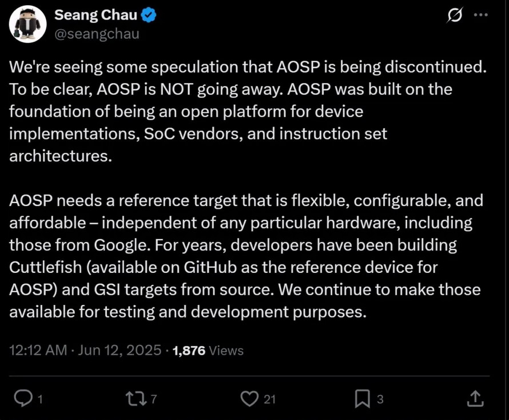Image resolution: width=509 pixels, height=420 pixels.
Task: Click the reply speech bubble icon
Action: click(23, 398)
